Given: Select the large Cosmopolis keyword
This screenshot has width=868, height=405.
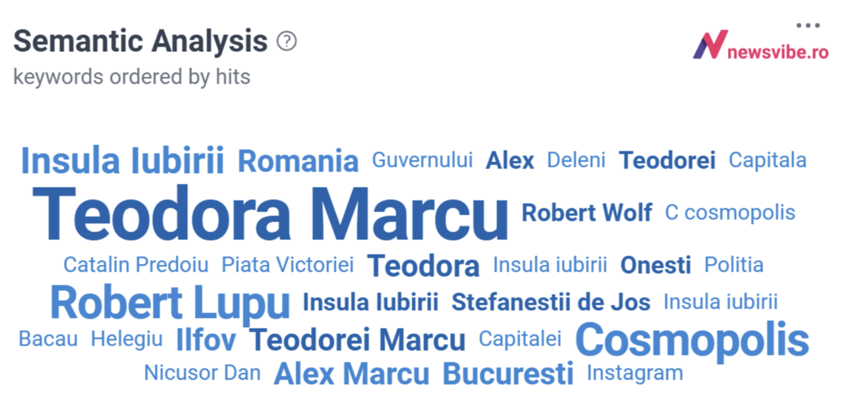Looking at the screenshot, I should 692,340.
